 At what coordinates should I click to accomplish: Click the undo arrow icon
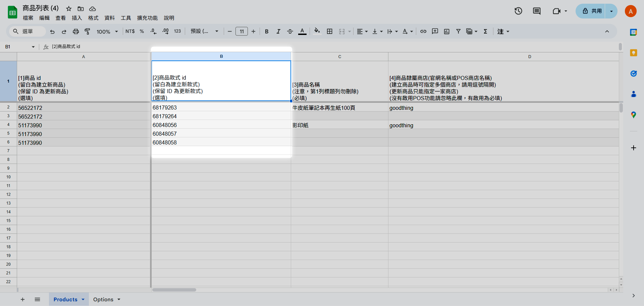click(x=52, y=32)
